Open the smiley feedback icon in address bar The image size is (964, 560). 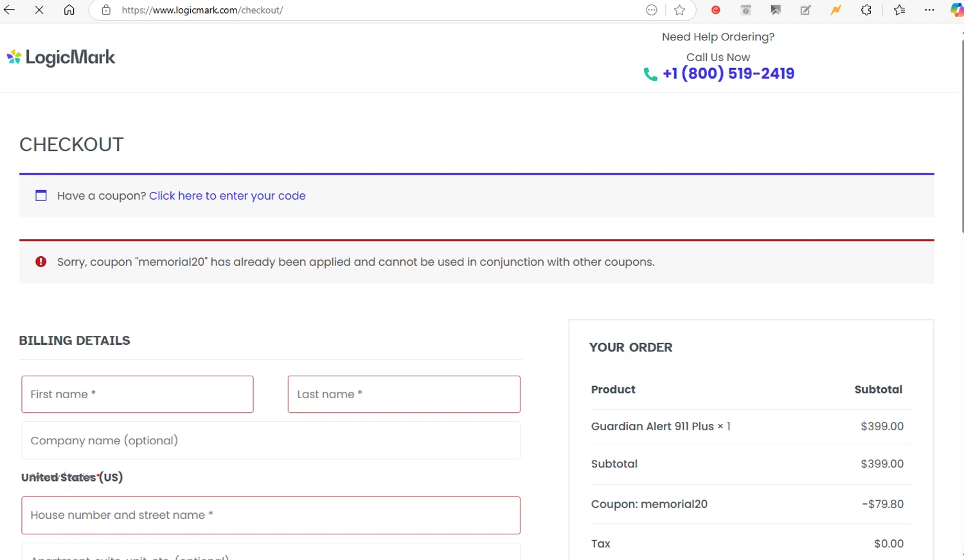click(x=652, y=10)
